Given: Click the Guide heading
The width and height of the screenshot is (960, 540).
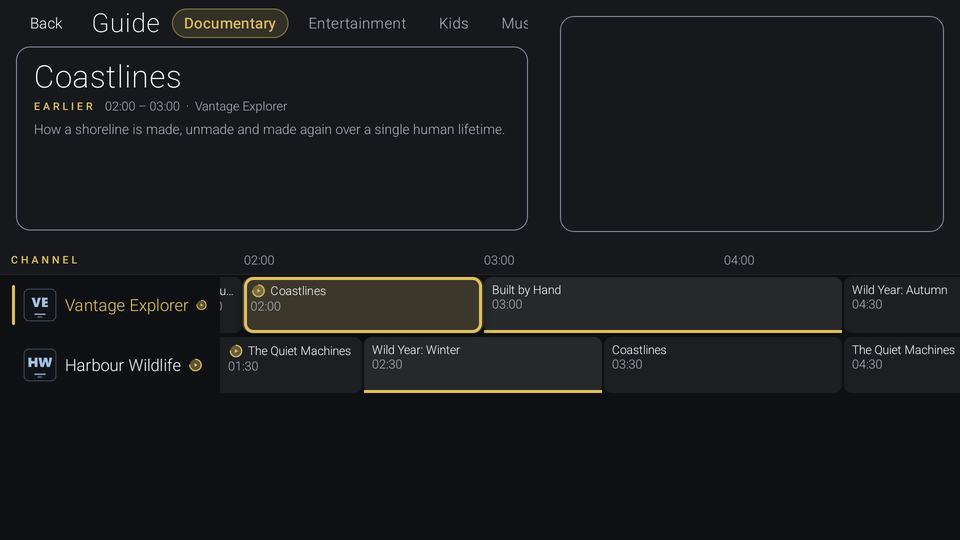Looking at the screenshot, I should (x=126, y=23).
